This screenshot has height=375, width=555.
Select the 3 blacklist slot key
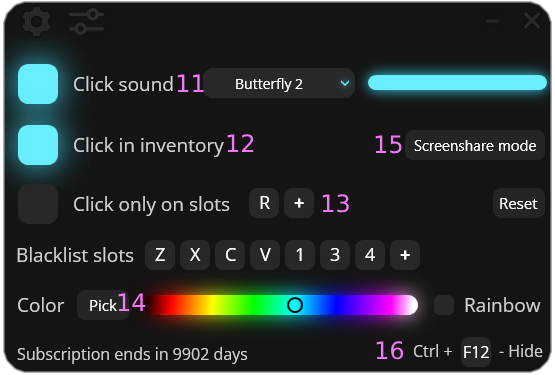[x=335, y=255]
